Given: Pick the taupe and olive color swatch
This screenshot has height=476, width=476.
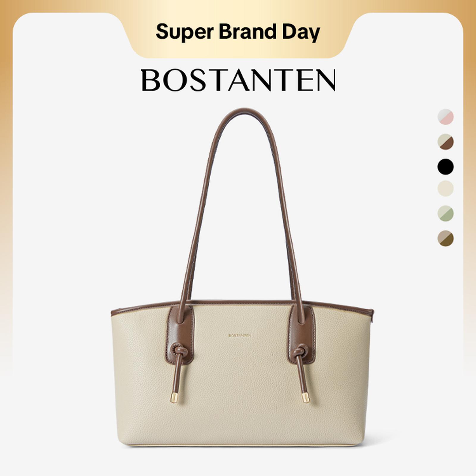Looking at the screenshot, I should [445, 238].
